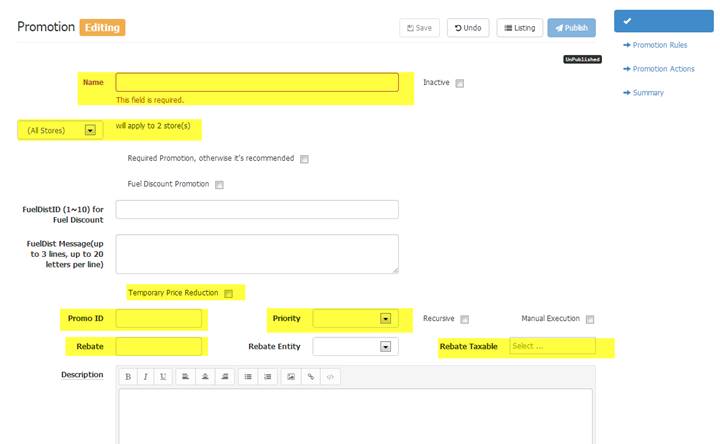Go to Promotion Rules section
The image size is (720, 444).
click(657, 45)
